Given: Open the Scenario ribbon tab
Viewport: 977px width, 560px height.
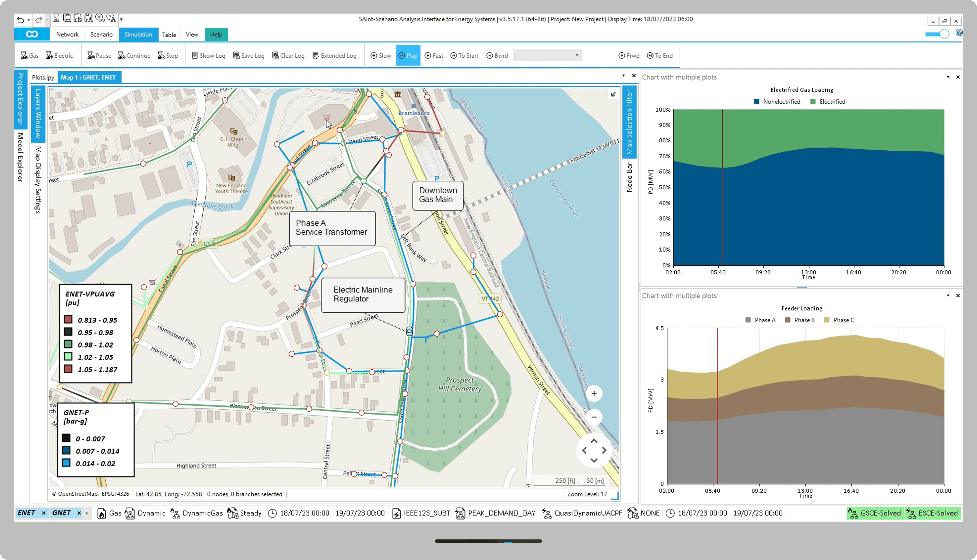Looking at the screenshot, I should [x=101, y=35].
